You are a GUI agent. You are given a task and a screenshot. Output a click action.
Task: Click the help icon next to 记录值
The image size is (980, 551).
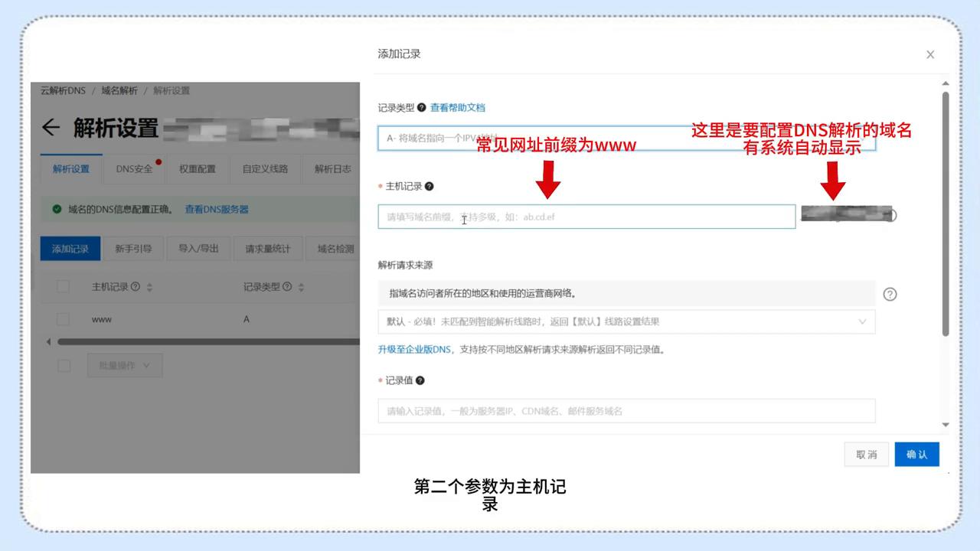coord(420,380)
